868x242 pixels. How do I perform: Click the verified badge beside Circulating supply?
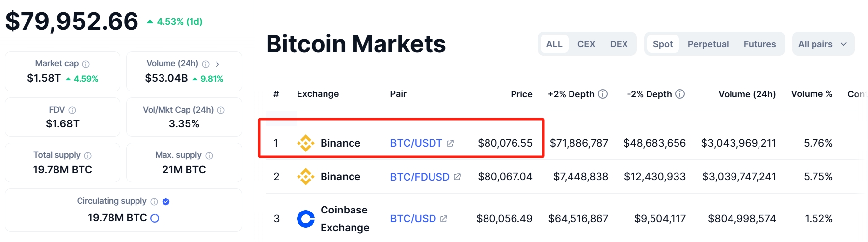click(166, 201)
